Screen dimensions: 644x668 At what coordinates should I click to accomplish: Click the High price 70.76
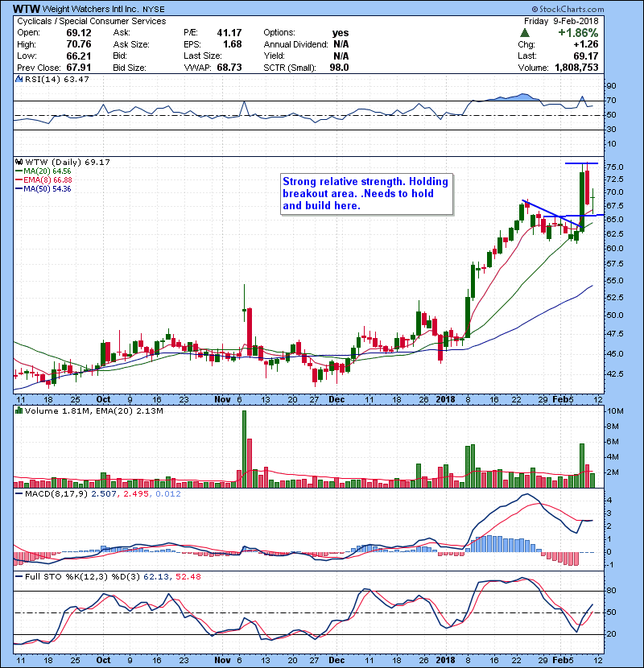[x=79, y=44]
